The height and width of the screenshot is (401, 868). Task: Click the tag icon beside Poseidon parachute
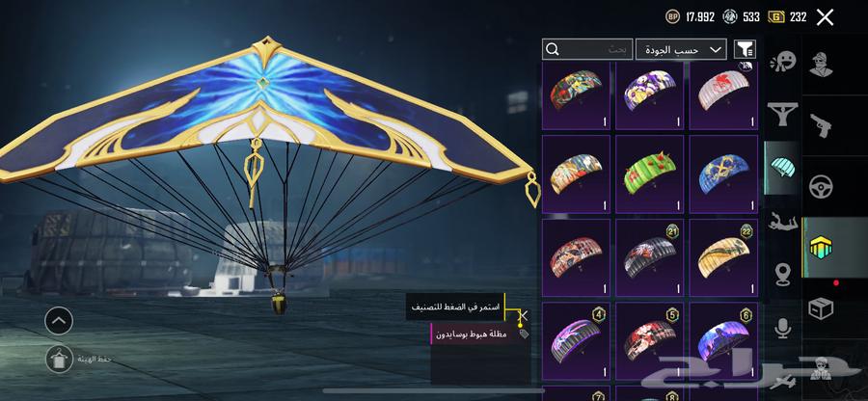pyautogui.click(x=524, y=334)
